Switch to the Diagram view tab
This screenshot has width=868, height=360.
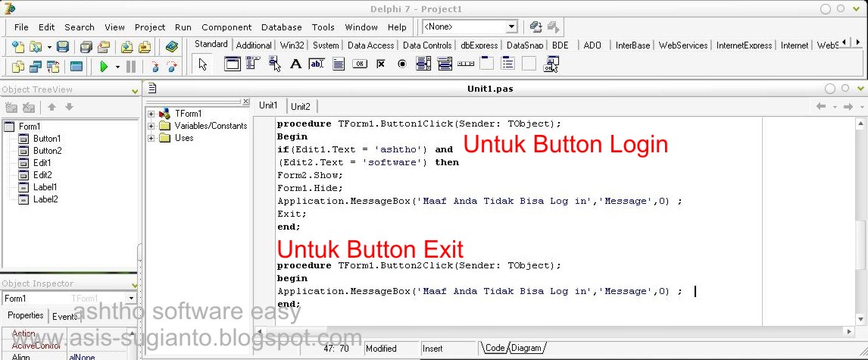click(526, 348)
